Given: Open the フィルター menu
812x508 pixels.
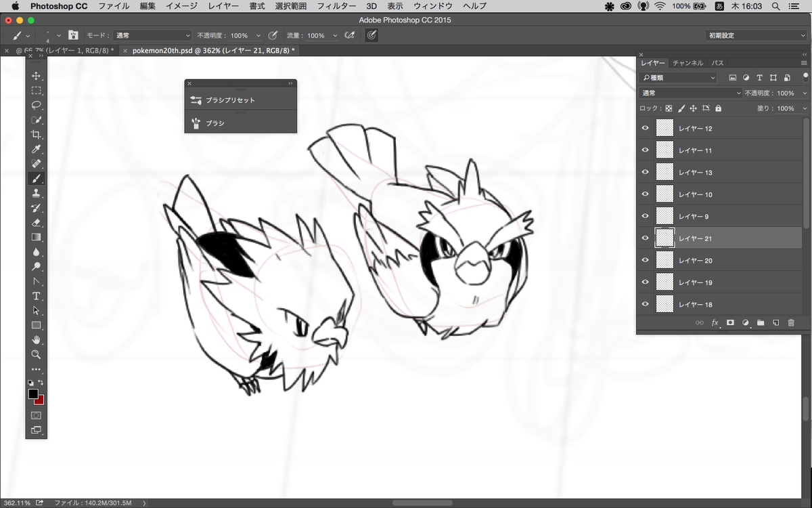Looking at the screenshot, I should tap(336, 6).
